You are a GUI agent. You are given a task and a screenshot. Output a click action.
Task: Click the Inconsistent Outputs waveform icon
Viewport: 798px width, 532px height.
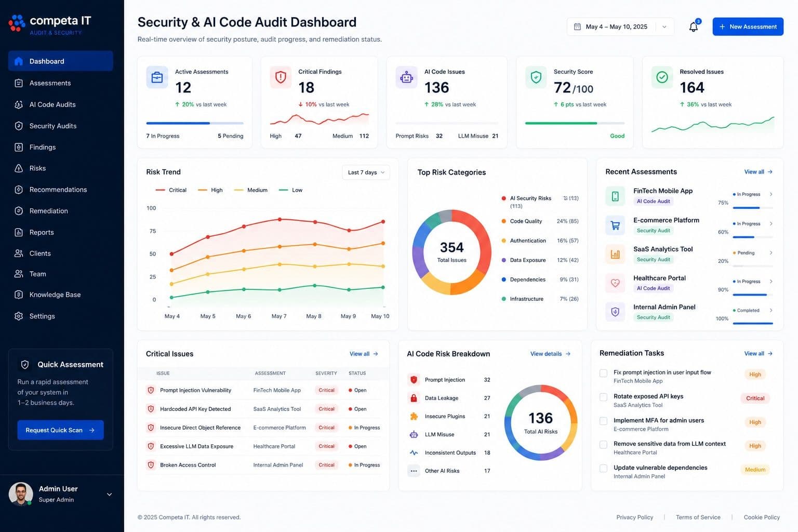click(414, 453)
